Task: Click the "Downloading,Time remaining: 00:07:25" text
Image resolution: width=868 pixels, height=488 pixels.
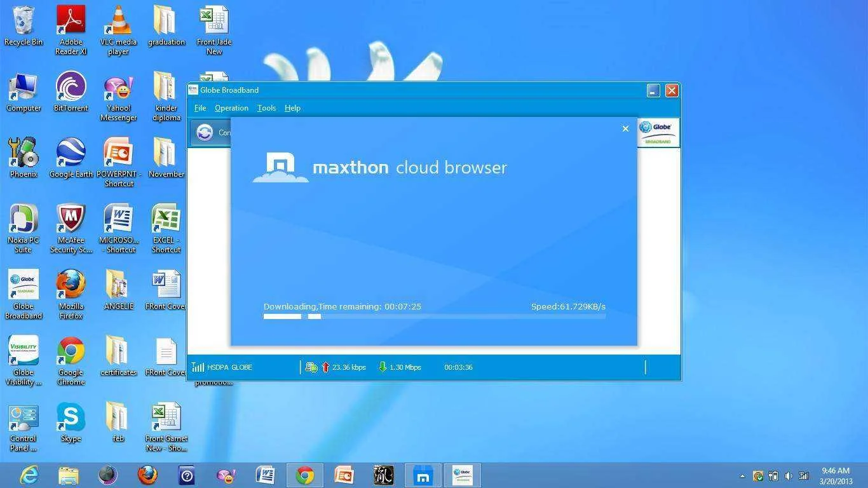Action: click(x=342, y=306)
